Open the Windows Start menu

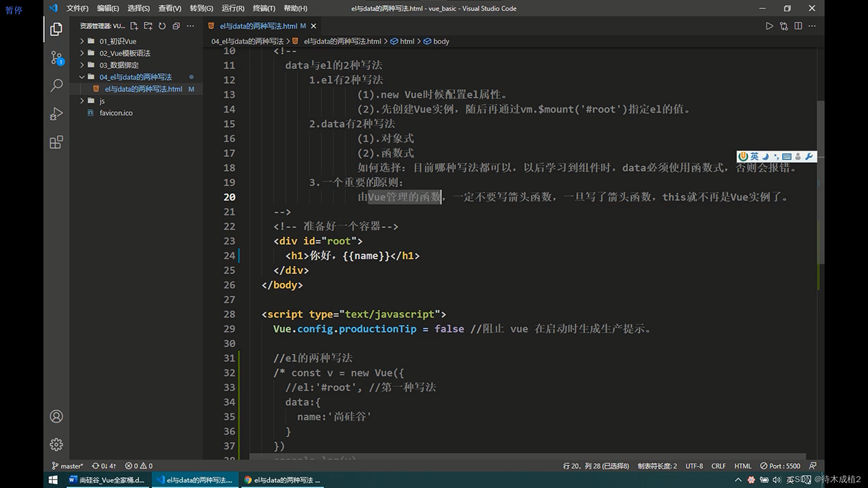(53, 480)
